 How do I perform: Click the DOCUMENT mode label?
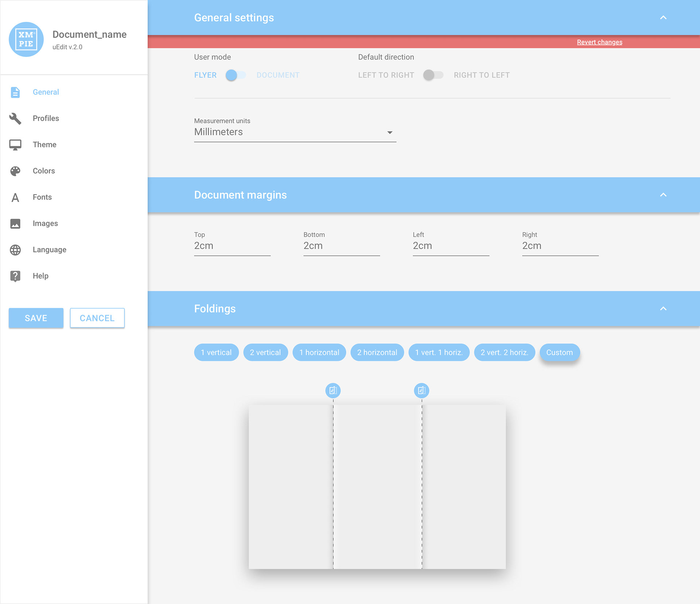(278, 75)
